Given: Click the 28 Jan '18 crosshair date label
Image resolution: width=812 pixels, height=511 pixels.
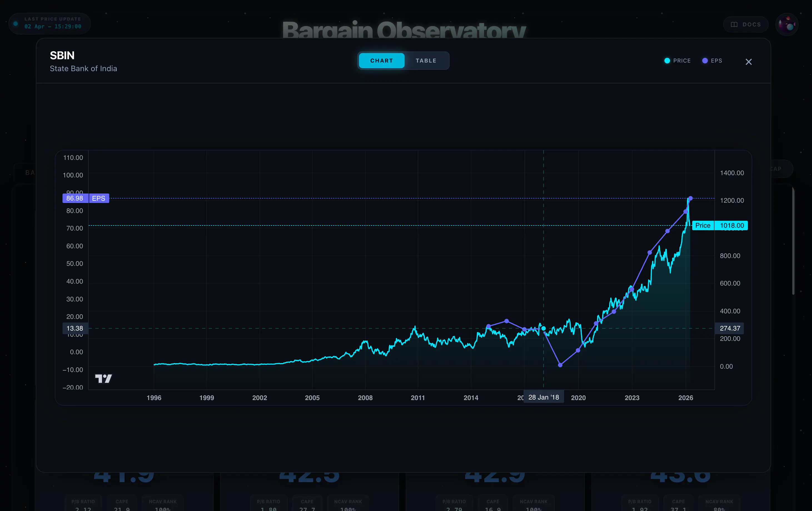Looking at the screenshot, I should click(544, 397).
